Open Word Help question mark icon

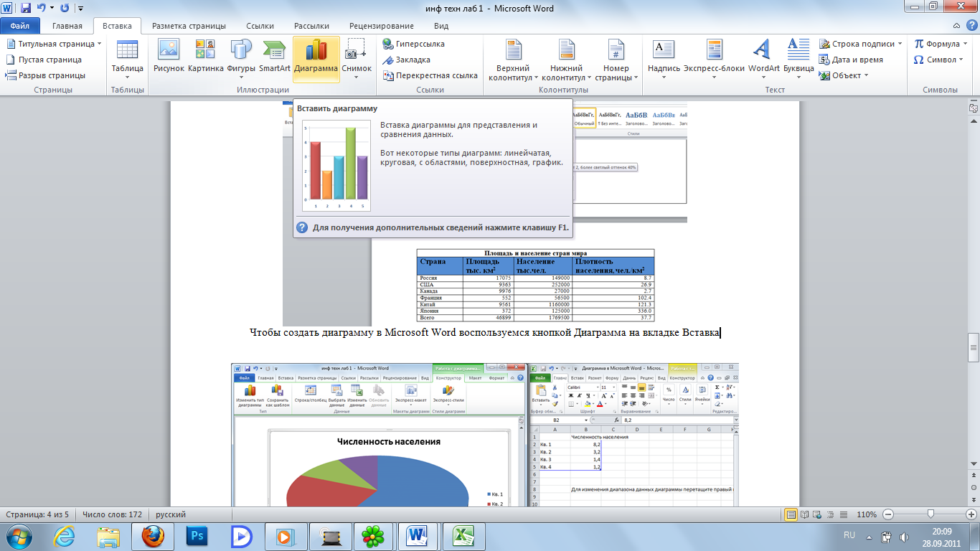(x=971, y=26)
